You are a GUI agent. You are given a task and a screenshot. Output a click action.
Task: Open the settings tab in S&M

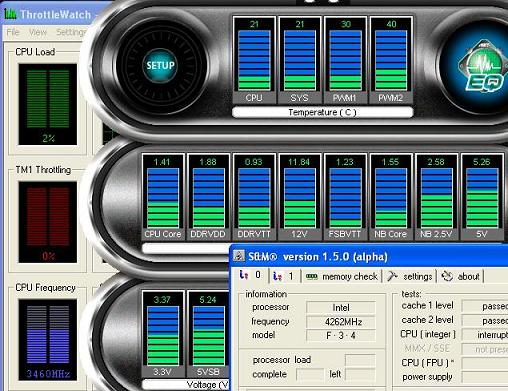pos(410,276)
